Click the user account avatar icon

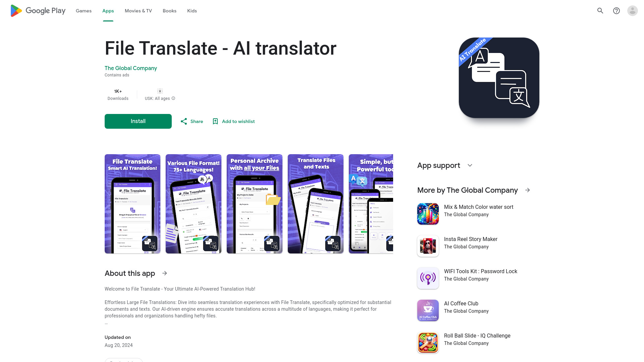coord(633,11)
